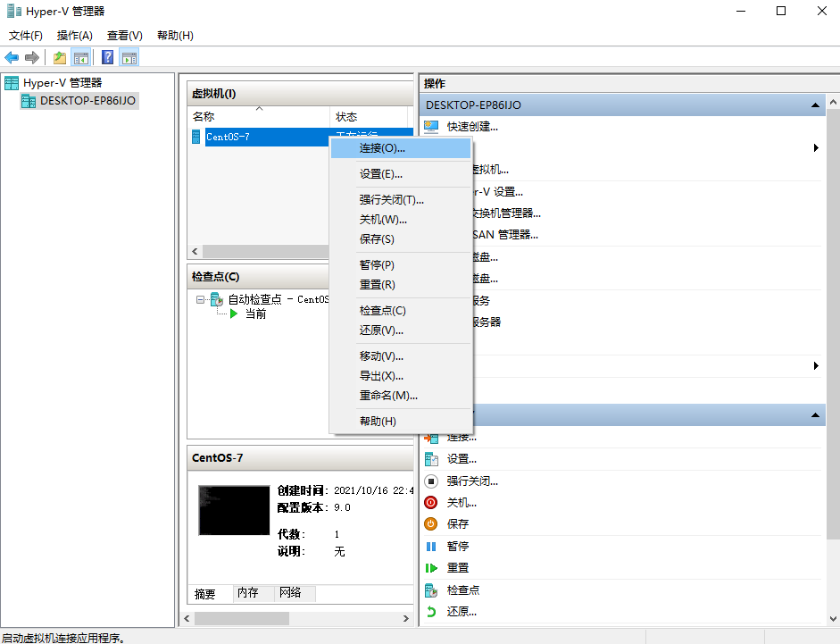Click 强行关闭... in CentOS-7 actions
This screenshot has width=840, height=644.
pyautogui.click(x=472, y=481)
